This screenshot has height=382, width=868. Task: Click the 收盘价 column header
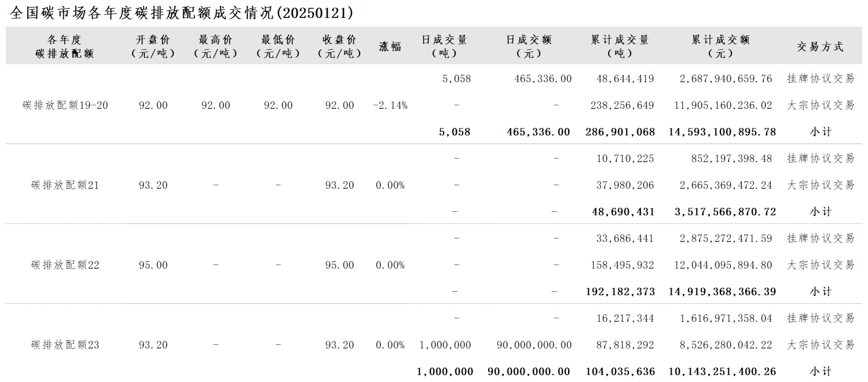(340, 46)
